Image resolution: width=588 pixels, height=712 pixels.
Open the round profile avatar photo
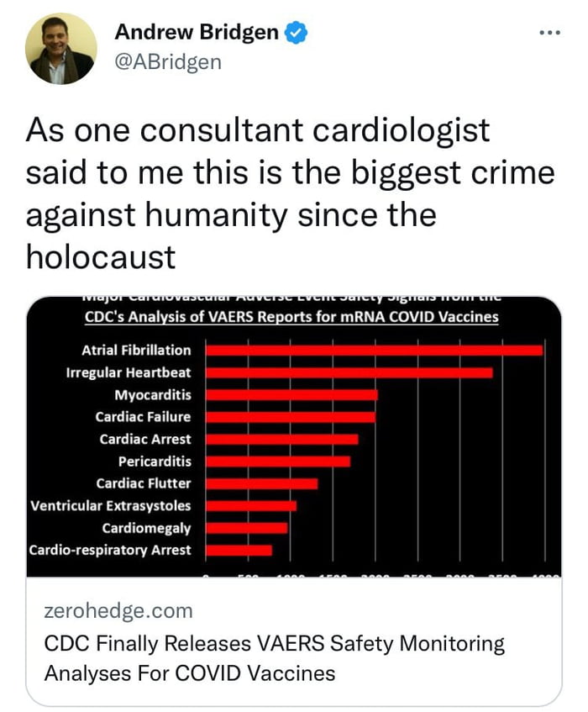[x=60, y=49]
